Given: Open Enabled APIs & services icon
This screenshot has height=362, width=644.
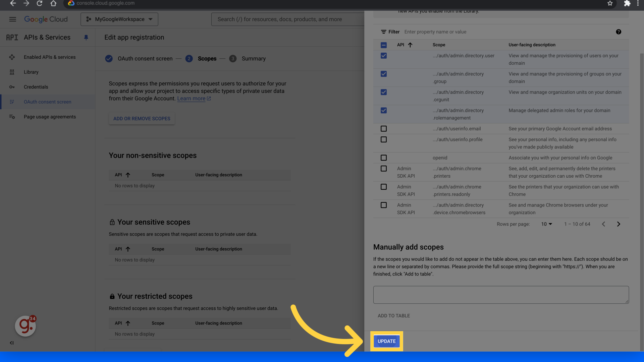Looking at the screenshot, I should 12,57.
